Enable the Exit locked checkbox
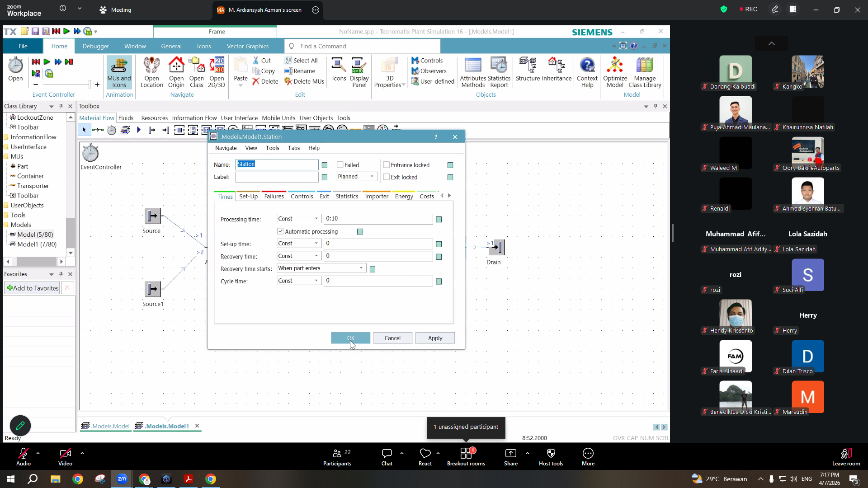868x488 pixels. click(x=387, y=177)
